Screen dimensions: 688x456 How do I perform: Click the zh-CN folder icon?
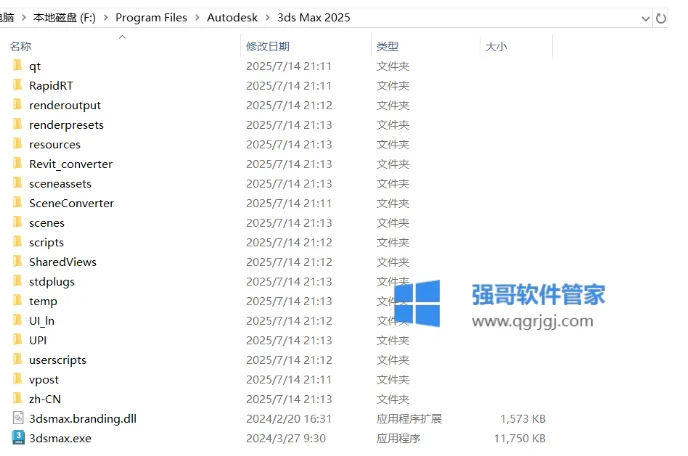tap(18, 398)
